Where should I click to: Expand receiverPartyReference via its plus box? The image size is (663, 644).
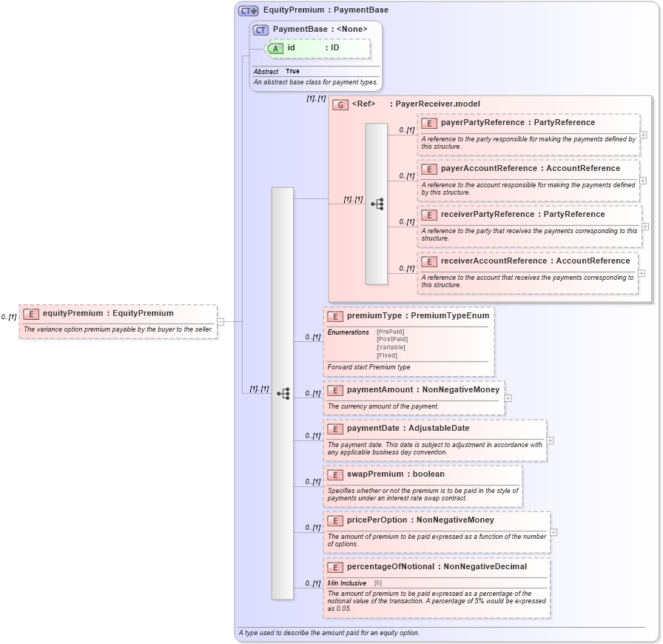coord(645,227)
